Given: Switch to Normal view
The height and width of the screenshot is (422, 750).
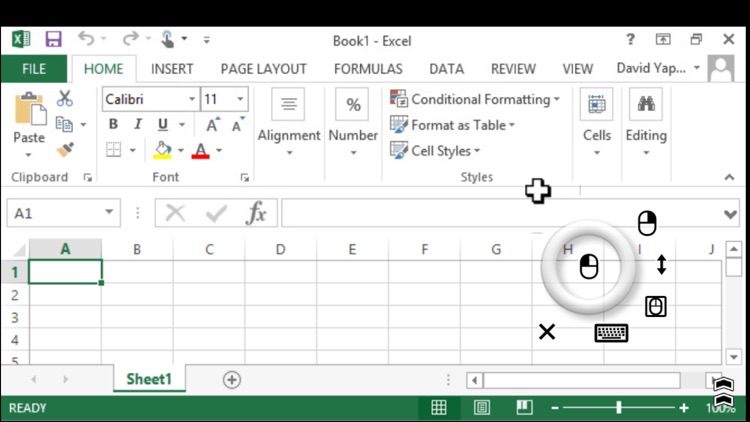Looking at the screenshot, I should [x=439, y=408].
